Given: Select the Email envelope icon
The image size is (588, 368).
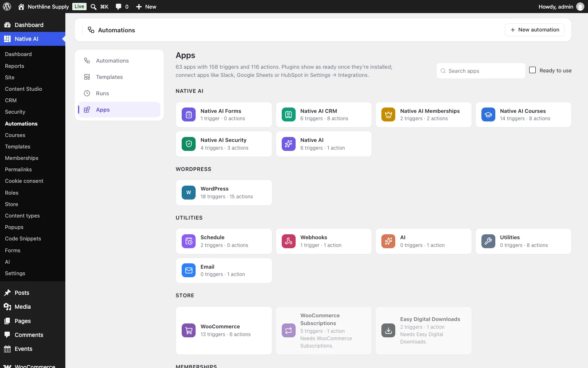Looking at the screenshot, I should [189, 270].
